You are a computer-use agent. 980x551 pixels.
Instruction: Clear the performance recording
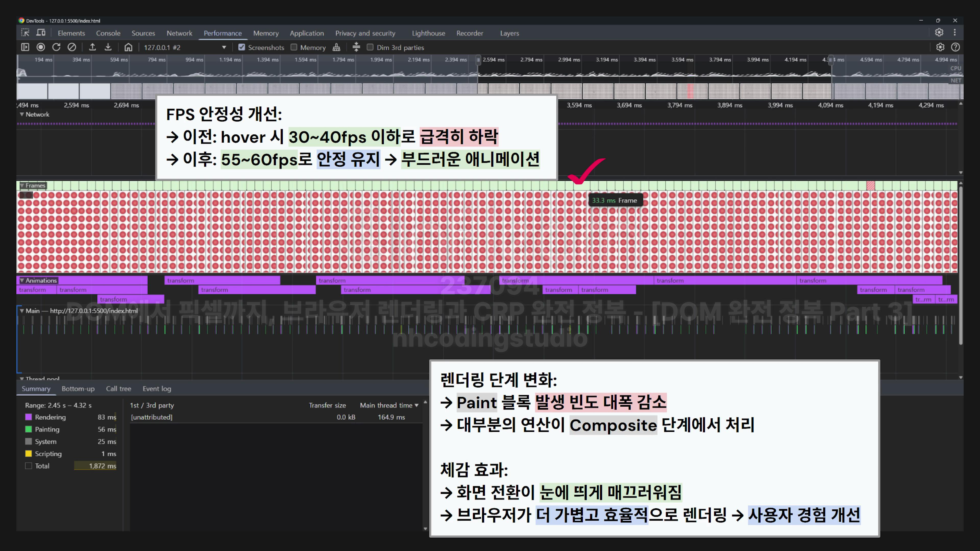[x=72, y=47]
